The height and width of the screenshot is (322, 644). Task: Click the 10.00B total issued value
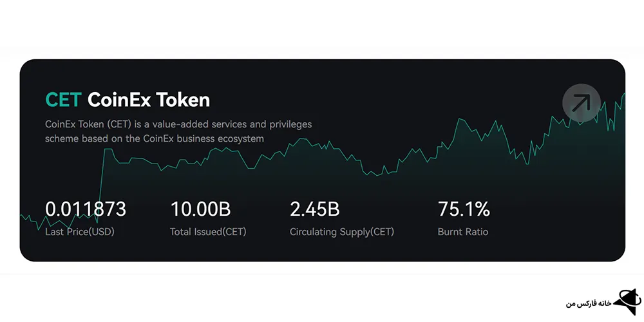(200, 209)
